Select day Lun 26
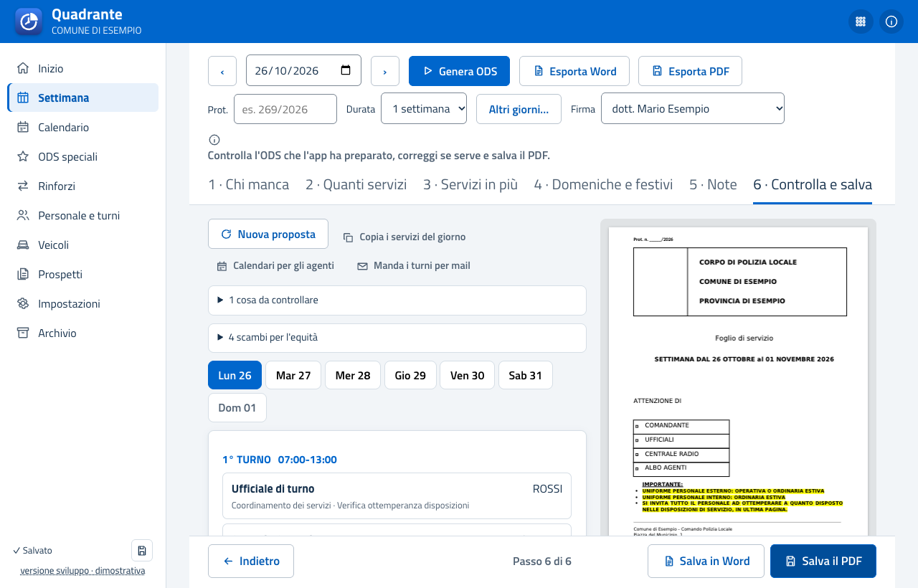 click(235, 375)
